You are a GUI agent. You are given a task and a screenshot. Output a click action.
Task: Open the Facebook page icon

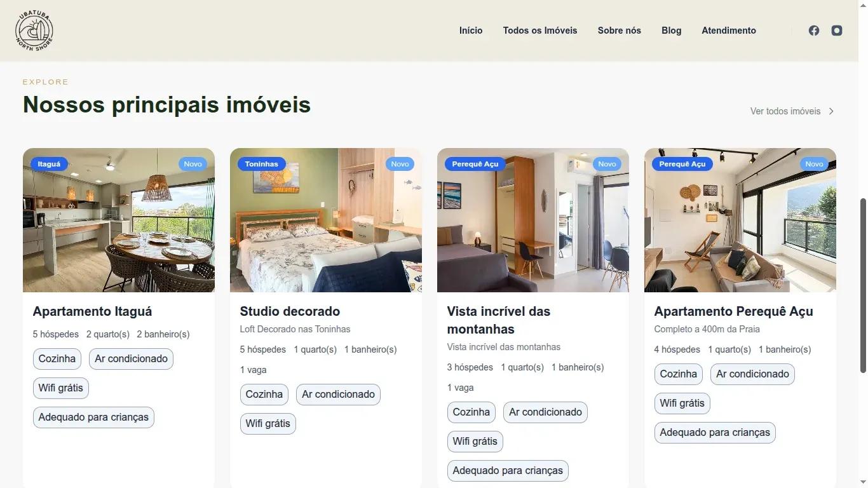point(813,30)
